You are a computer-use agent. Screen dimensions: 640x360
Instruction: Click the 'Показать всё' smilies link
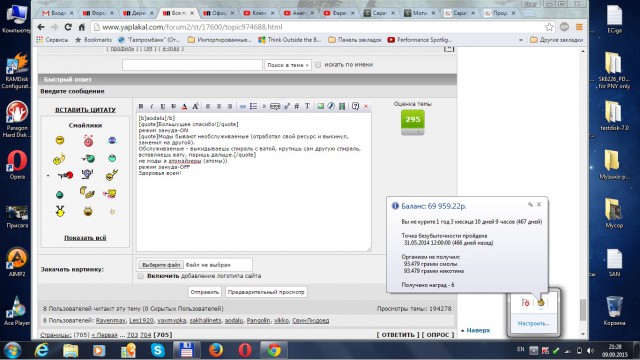(x=85, y=238)
